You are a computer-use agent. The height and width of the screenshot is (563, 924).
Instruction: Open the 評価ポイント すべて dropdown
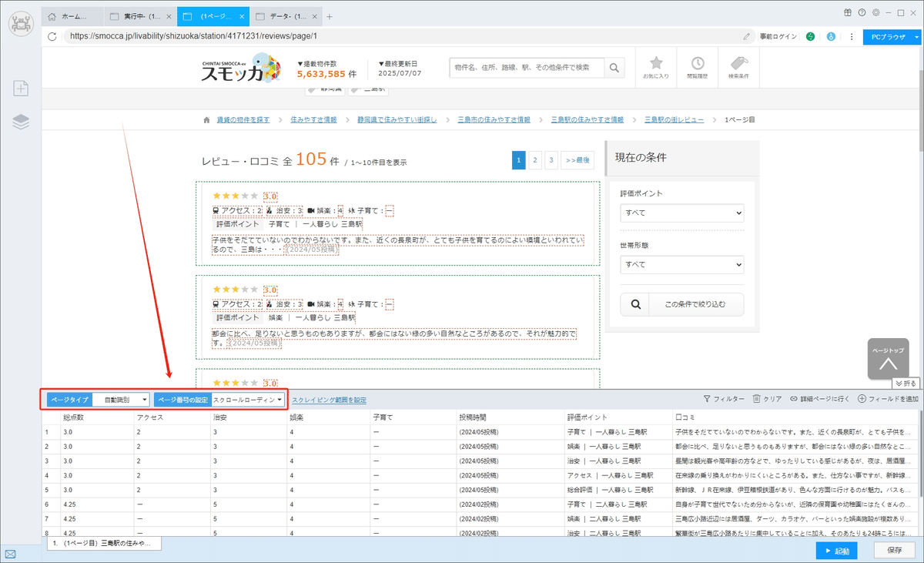[x=682, y=213]
